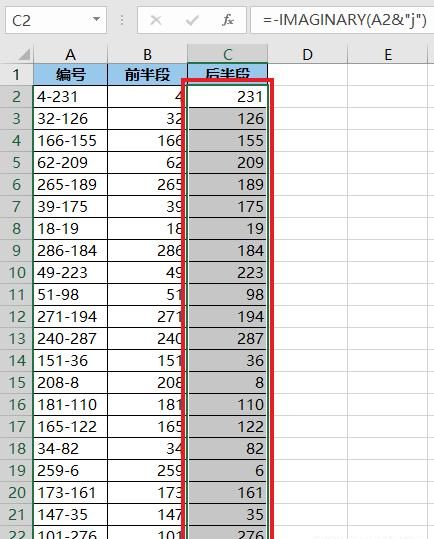This screenshot has width=434, height=539.
Task: Select cell A8 containing 18-19
Action: point(70,229)
